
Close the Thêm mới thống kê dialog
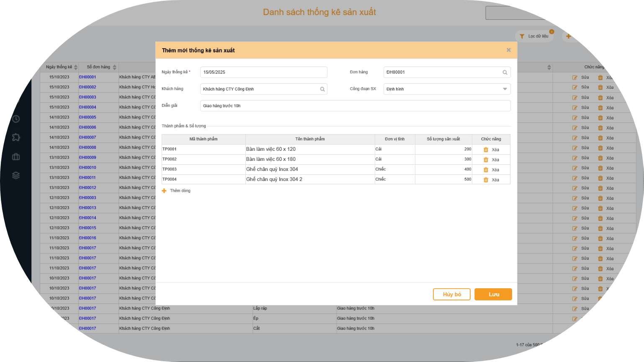508,50
